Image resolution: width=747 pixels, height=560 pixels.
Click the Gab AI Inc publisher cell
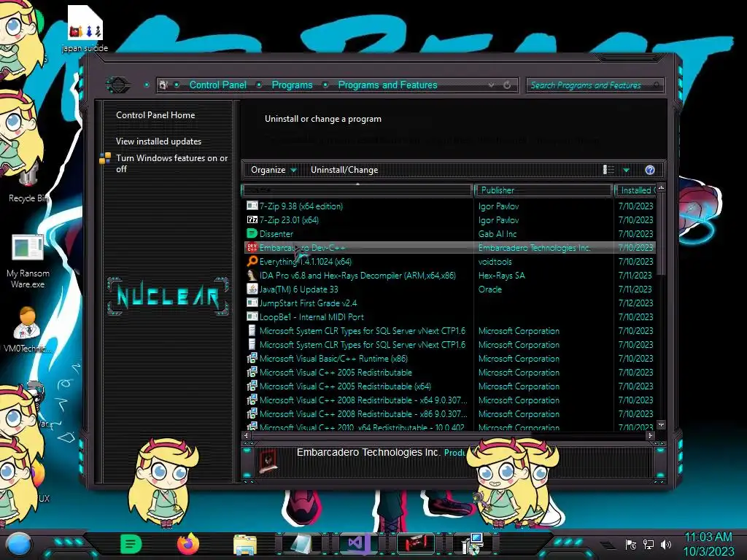tap(497, 234)
